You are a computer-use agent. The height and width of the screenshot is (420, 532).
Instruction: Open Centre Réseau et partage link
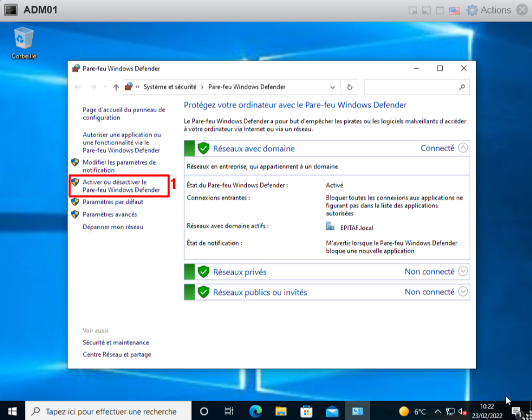click(x=117, y=354)
